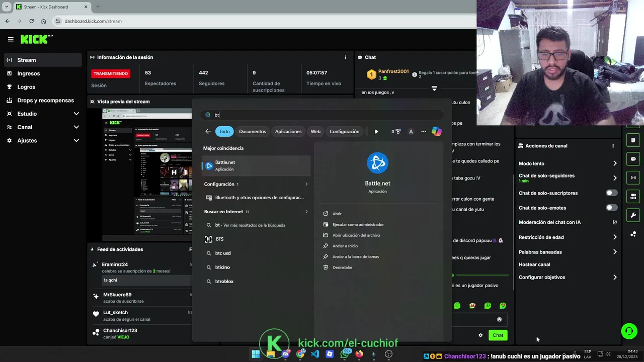Image resolution: width=644 pixels, height=362 pixels.
Task: Select the Aplicaciones search filter tab
Action: pos(288,132)
